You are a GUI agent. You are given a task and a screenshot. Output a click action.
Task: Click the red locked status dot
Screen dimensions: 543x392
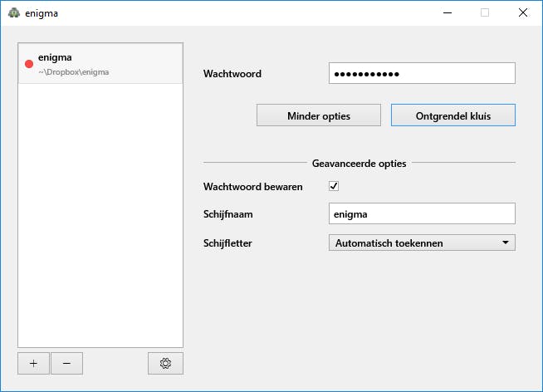pos(29,64)
